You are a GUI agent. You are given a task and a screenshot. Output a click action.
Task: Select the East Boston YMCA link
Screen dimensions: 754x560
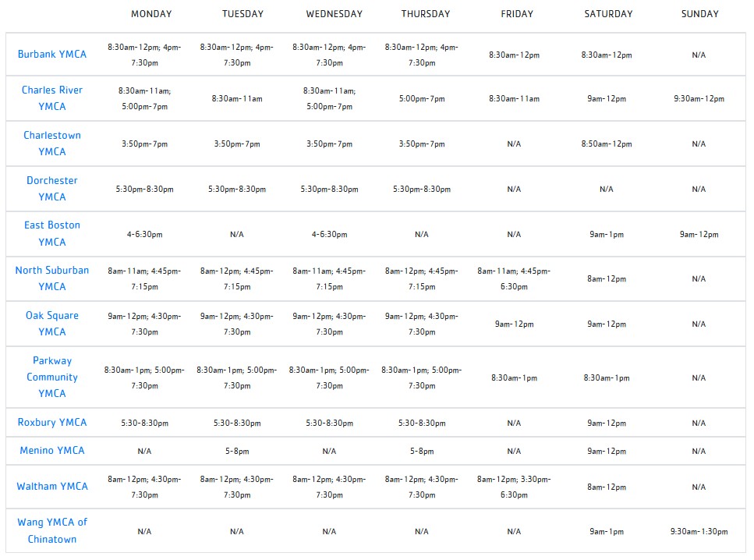52,234
